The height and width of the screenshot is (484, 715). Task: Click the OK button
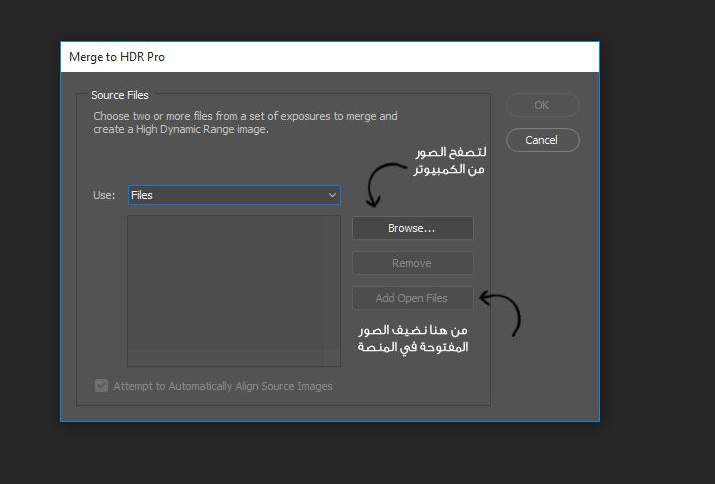coord(542,105)
